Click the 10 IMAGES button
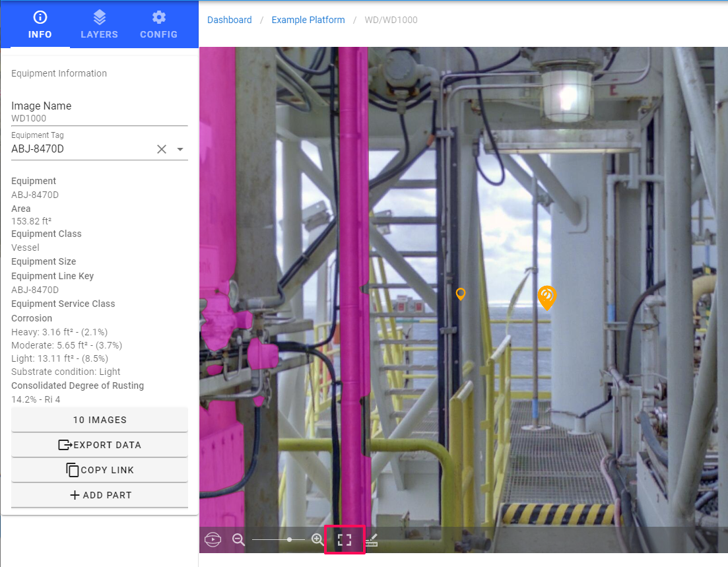This screenshot has height=567, width=728. coord(100,420)
